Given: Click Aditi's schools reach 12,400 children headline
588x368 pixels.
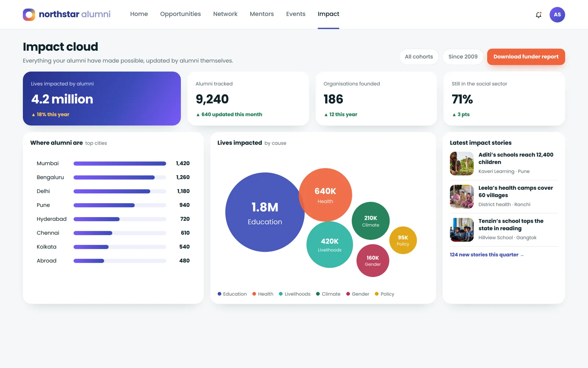Looking at the screenshot, I should 516,158.
